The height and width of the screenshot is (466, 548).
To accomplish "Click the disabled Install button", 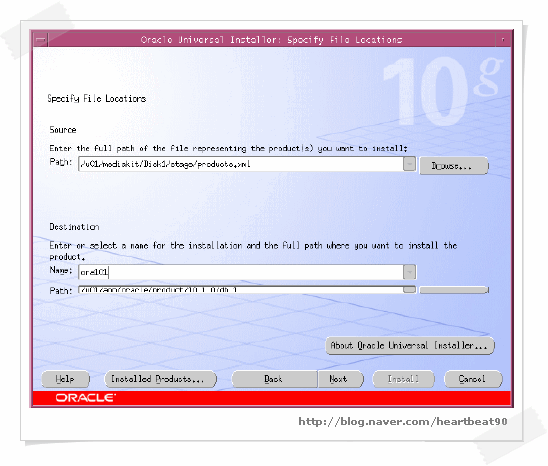I will 404,379.
